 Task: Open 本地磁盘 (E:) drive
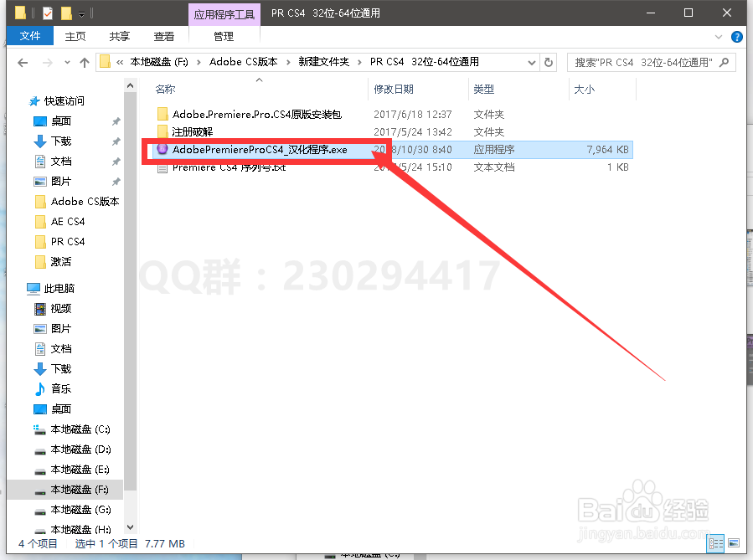click(x=80, y=470)
